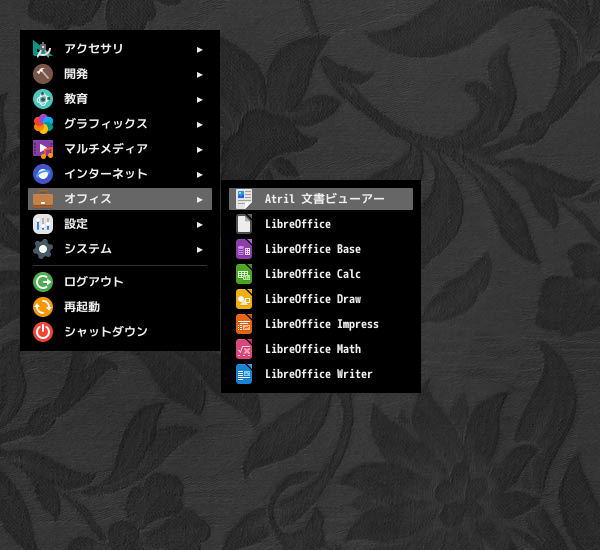600x550 pixels.
Task: Open the システム menu category
Action: click(x=120, y=249)
